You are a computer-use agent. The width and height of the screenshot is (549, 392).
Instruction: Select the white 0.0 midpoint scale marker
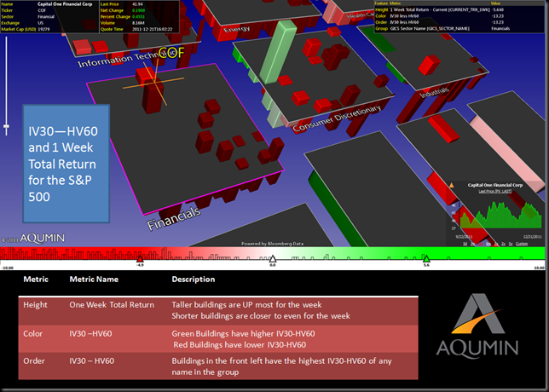click(x=273, y=259)
